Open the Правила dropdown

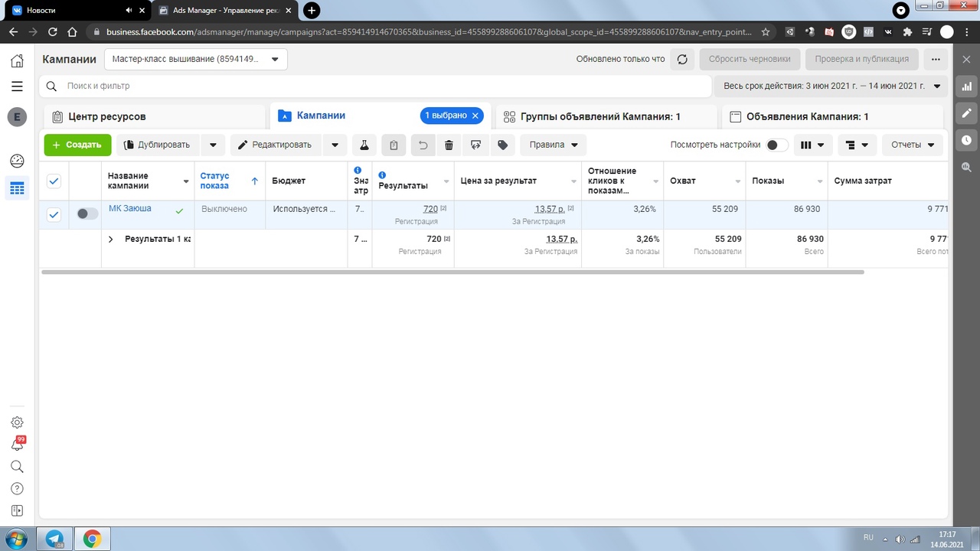tap(554, 145)
